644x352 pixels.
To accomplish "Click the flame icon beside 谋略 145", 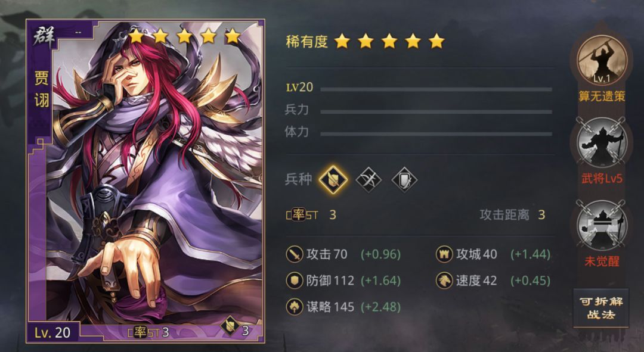I will tap(295, 307).
